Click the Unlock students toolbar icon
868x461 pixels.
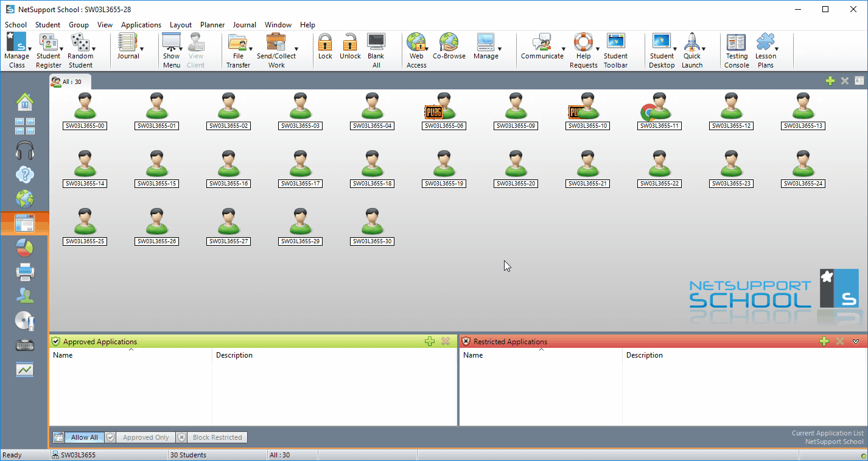(x=350, y=47)
